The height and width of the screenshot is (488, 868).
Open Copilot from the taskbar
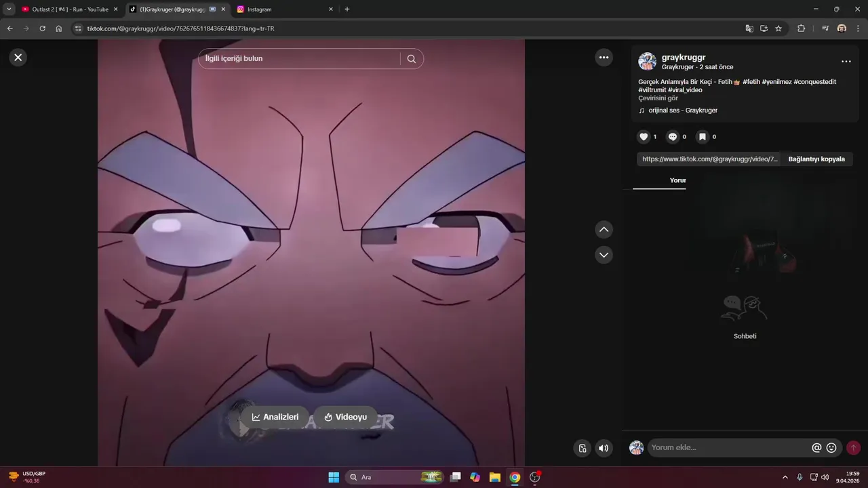475,477
